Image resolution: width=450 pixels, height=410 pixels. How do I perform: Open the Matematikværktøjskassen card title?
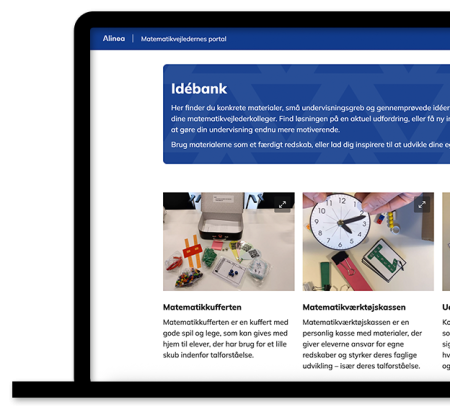(x=354, y=307)
